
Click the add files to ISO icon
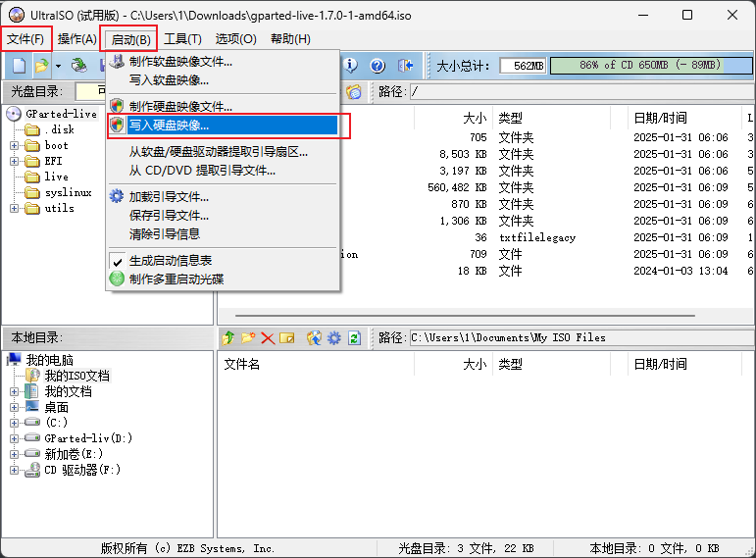pyautogui.click(x=315, y=337)
